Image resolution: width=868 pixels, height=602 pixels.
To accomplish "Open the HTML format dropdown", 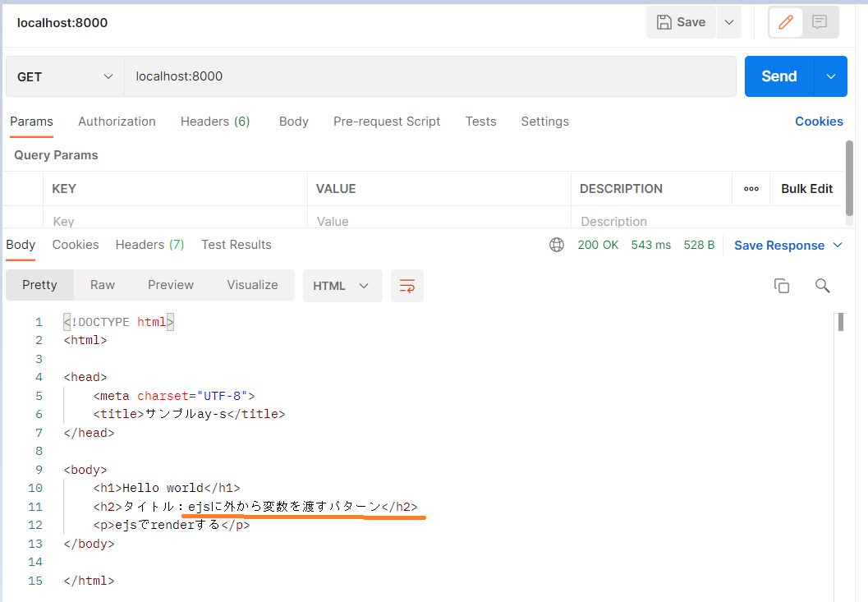I will (342, 286).
